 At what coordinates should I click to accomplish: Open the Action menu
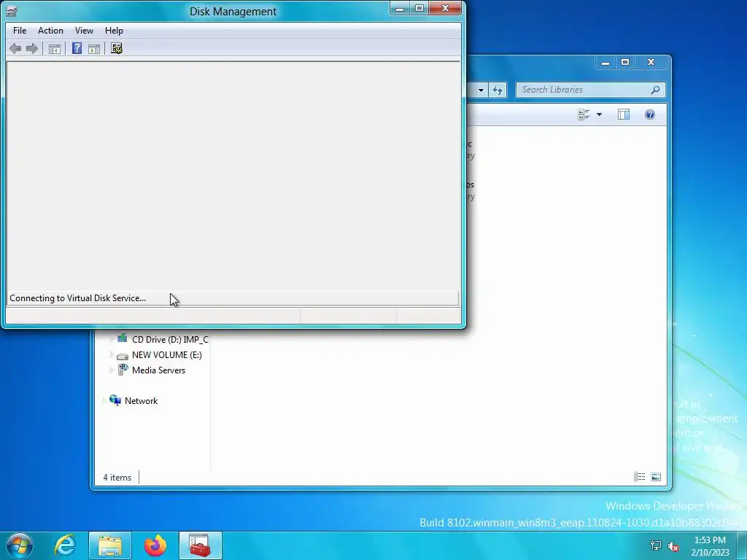[x=50, y=31]
